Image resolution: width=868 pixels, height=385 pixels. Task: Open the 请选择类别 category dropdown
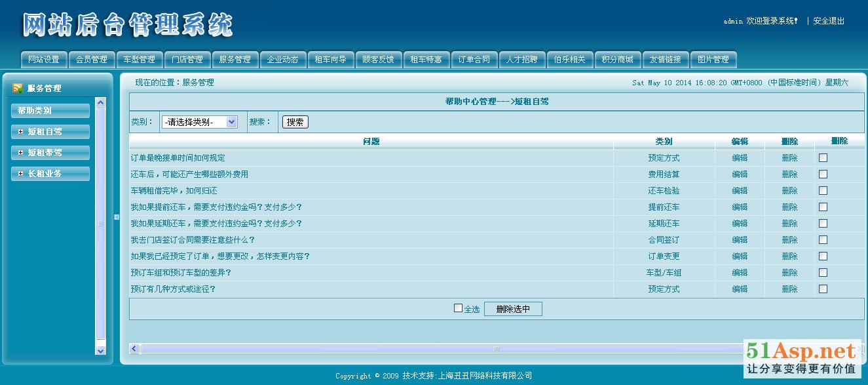point(199,122)
